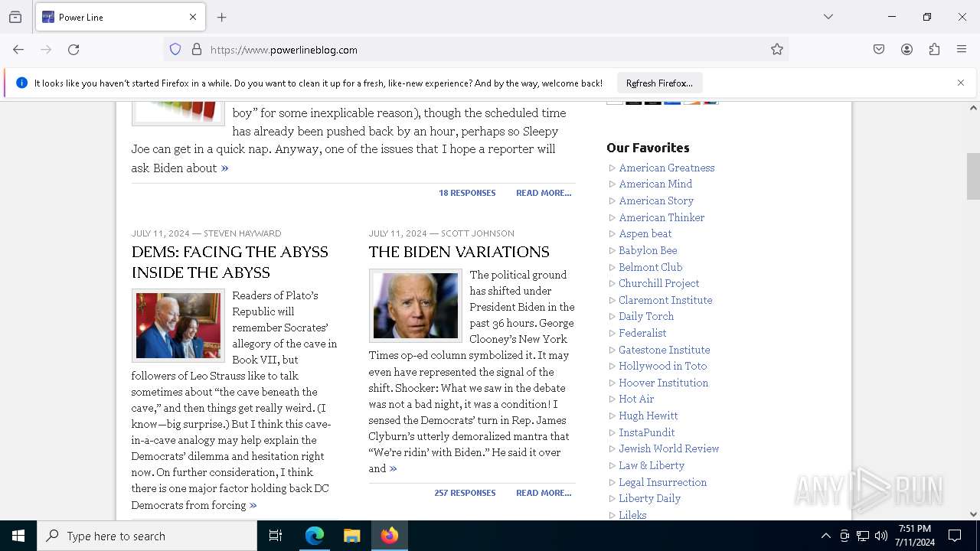
Task: Visit InstaPundit link
Action: [647, 432]
